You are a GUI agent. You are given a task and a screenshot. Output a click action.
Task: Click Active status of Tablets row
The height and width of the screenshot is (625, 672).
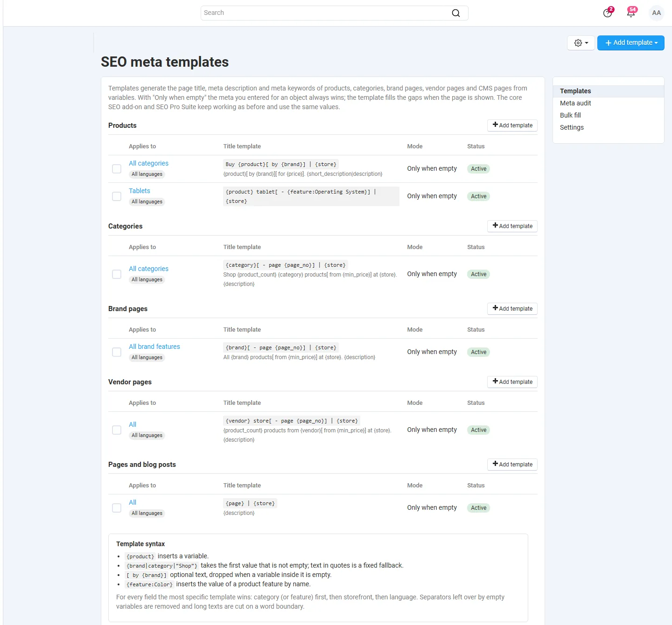(x=478, y=196)
